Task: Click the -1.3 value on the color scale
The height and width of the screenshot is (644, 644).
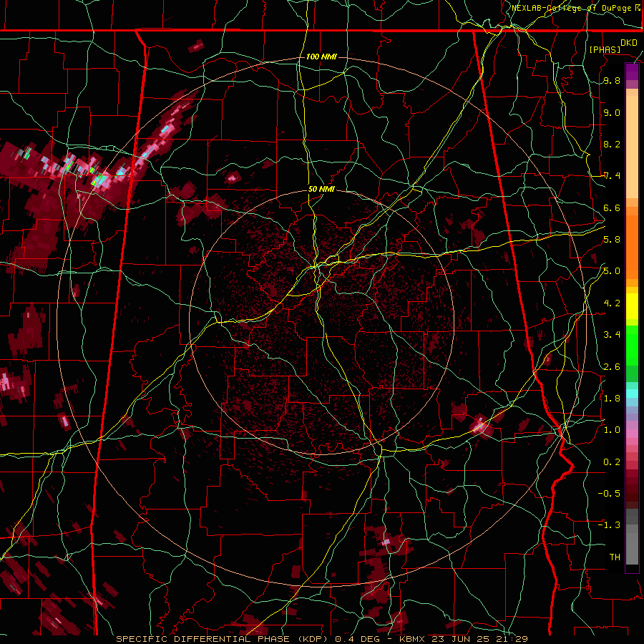Action: pos(609,525)
